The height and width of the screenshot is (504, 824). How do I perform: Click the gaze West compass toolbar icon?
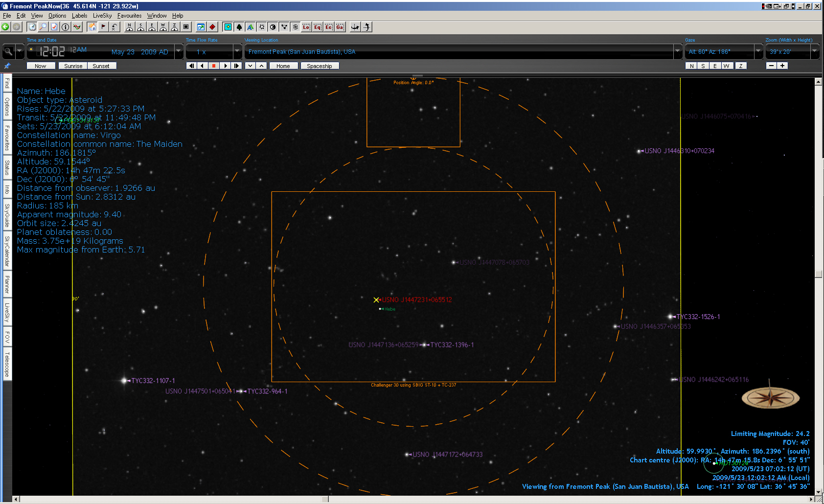pos(163,27)
